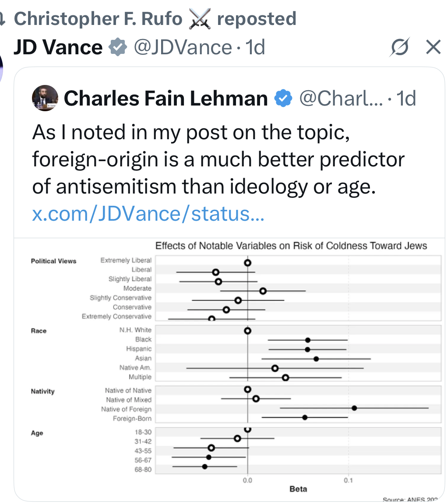447x504 pixels.
Task: Open Charles Fain Lehman's profile photo
Action: click(45, 99)
